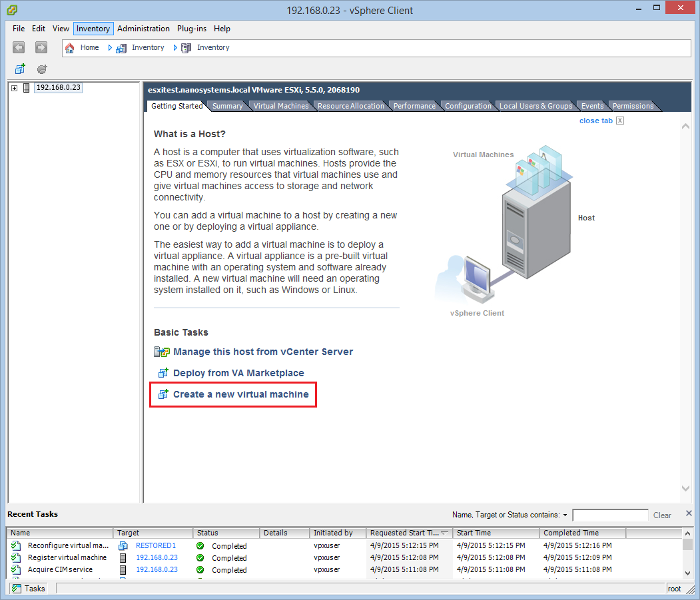Click Deploy from VA Marketplace link

tap(238, 373)
